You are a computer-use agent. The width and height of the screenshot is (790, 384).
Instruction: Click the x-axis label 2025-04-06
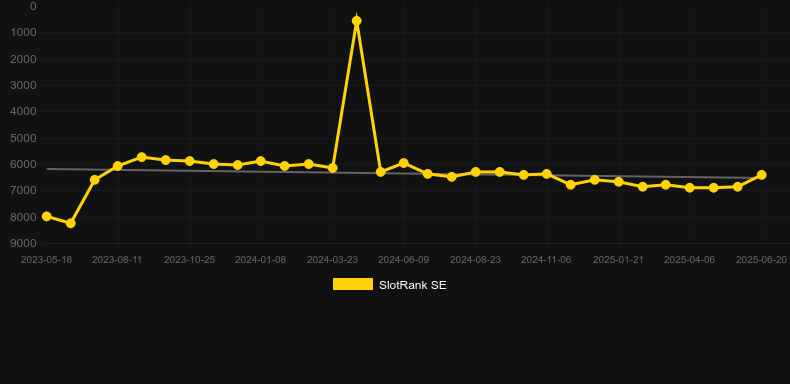689,260
